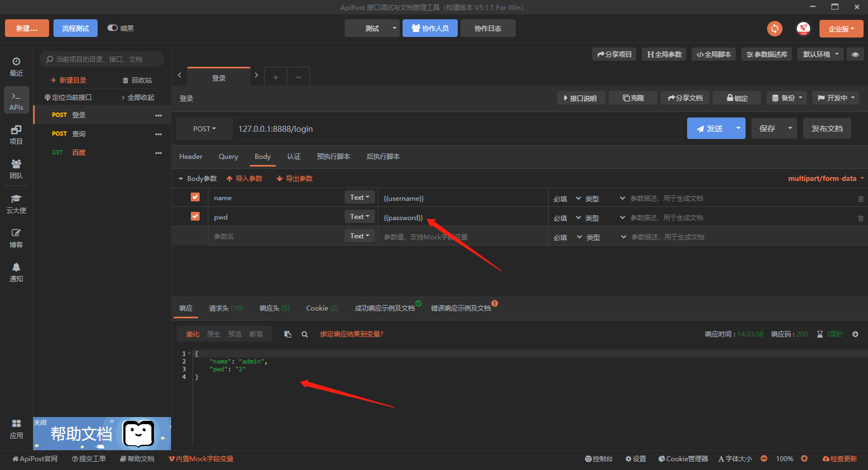
Task: Switch to the Header tab
Action: [x=191, y=157]
